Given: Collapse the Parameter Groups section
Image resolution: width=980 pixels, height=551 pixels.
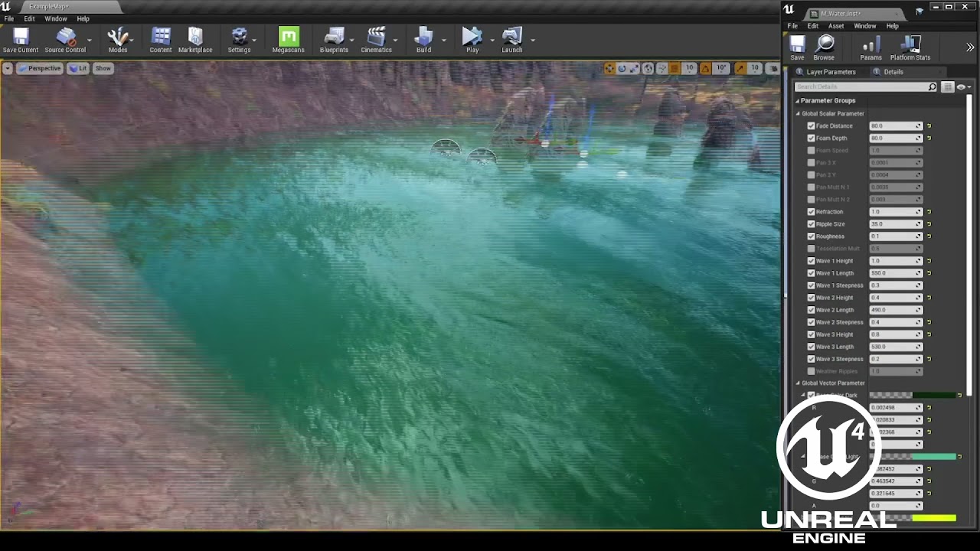Looking at the screenshot, I should tap(797, 101).
